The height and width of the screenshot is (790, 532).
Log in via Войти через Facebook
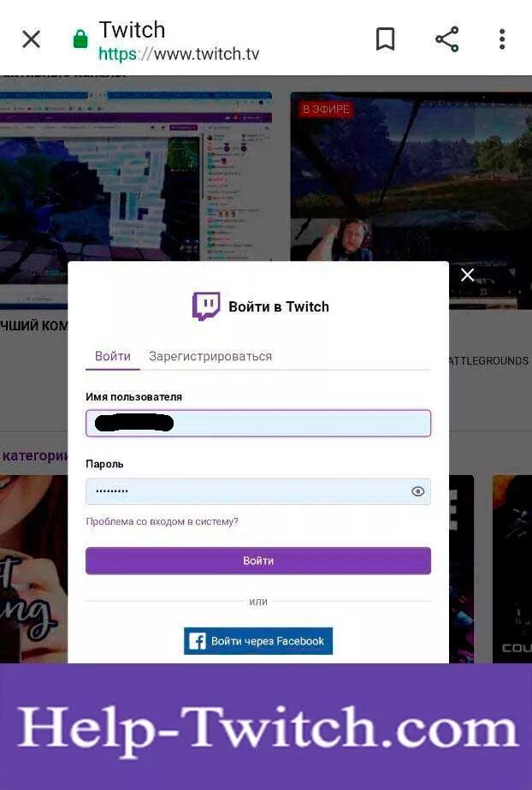[258, 641]
